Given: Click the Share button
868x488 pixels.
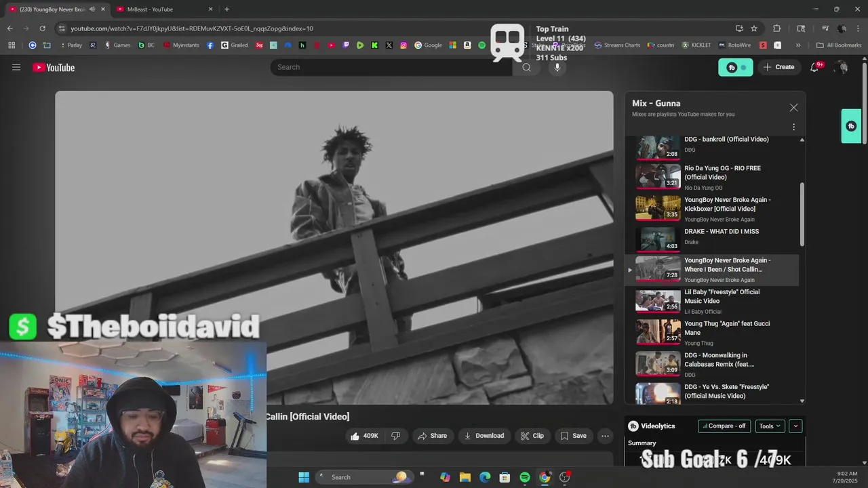Looking at the screenshot, I should (x=432, y=436).
